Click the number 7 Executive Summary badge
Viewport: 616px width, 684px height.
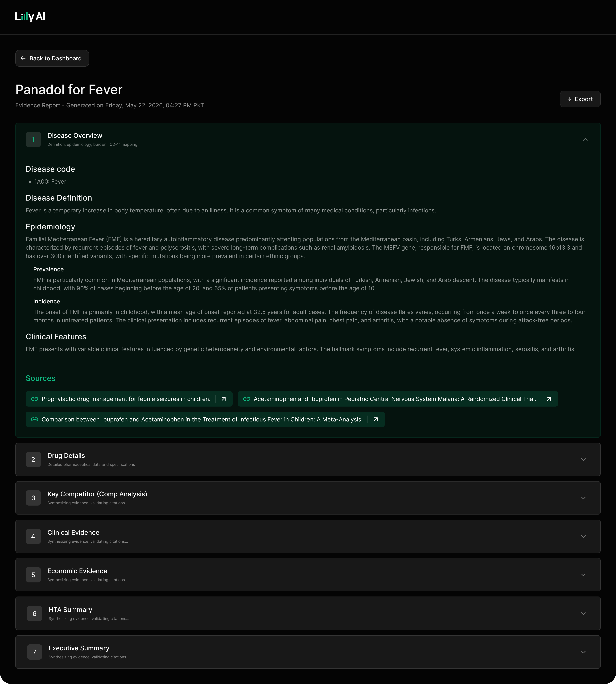tap(34, 652)
